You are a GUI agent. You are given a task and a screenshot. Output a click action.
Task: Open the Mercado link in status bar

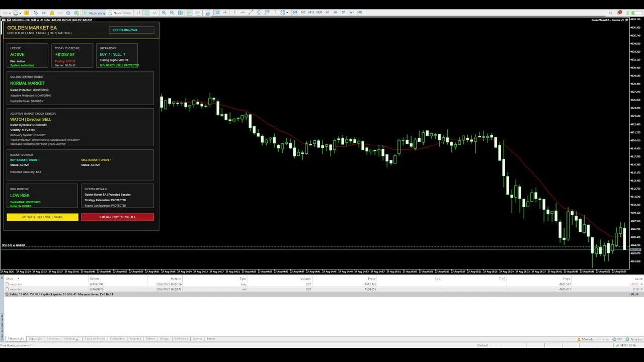tap(585, 339)
